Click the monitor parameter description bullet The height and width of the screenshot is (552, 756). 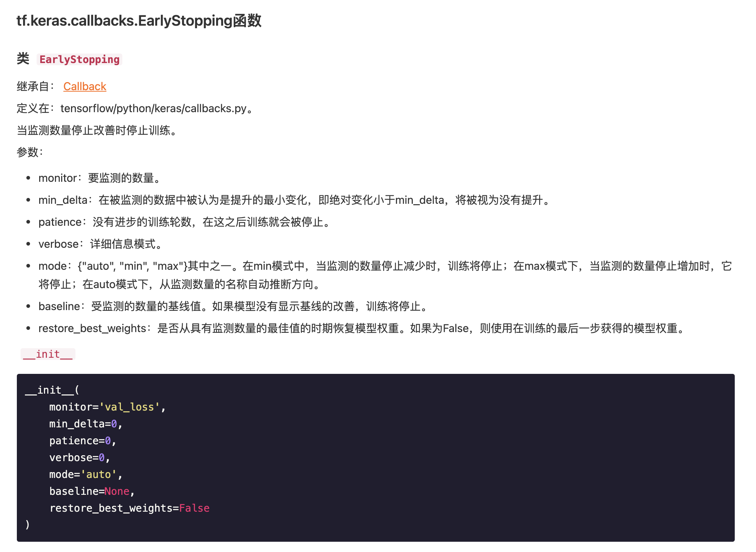pyautogui.click(x=100, y=178)
